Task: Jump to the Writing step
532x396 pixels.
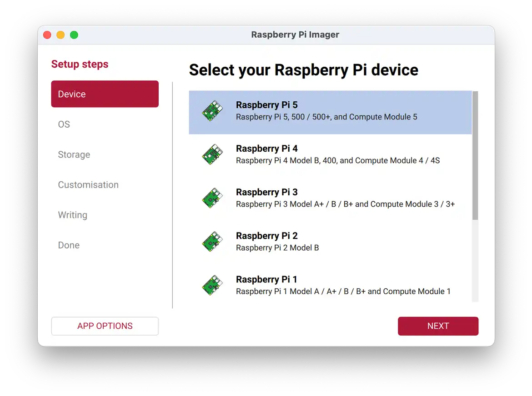Action: pos(73,215)
